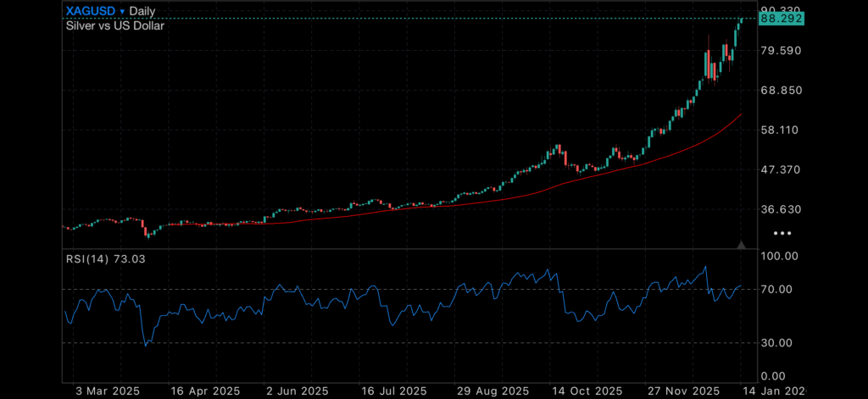
Task: Click the 68.850 price axis label
Action: pos(781,90)
